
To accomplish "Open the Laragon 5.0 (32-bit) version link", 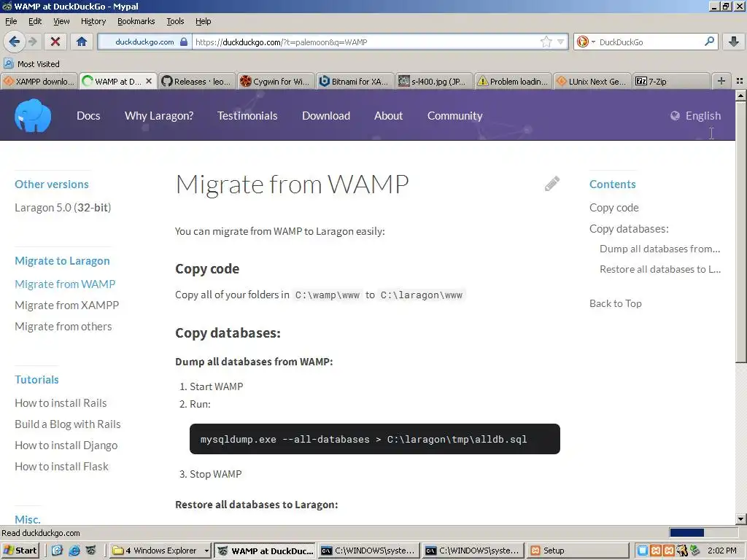I will click(63, 208).
